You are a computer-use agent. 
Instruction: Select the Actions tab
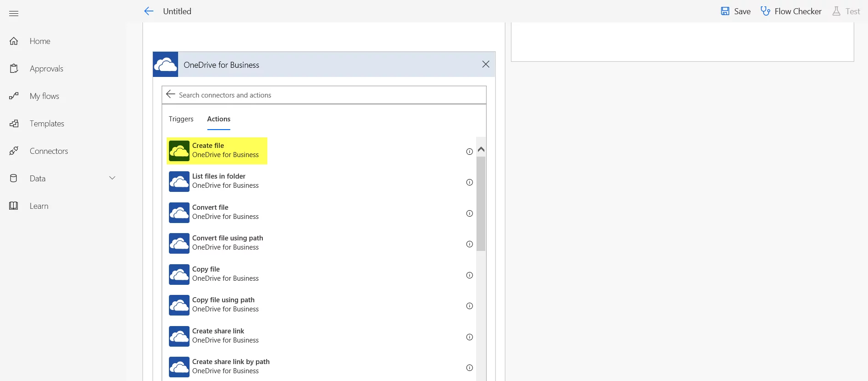(x=219, y=119)
